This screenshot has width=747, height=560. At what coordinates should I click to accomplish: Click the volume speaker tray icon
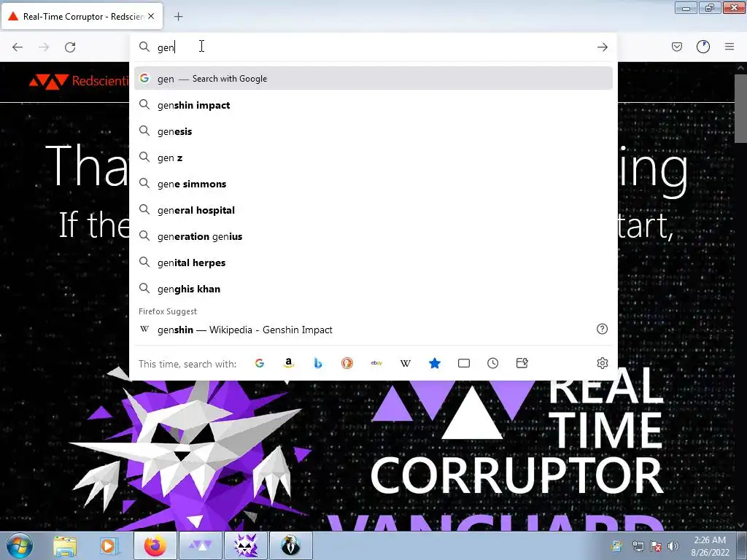[x=673, y=546]
